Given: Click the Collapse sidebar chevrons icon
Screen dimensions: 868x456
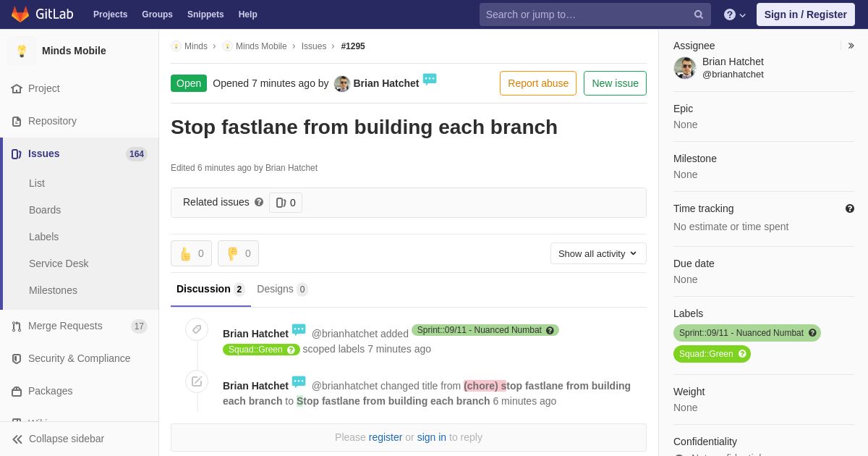Looking at the screenshot, I should coord(17,439).
